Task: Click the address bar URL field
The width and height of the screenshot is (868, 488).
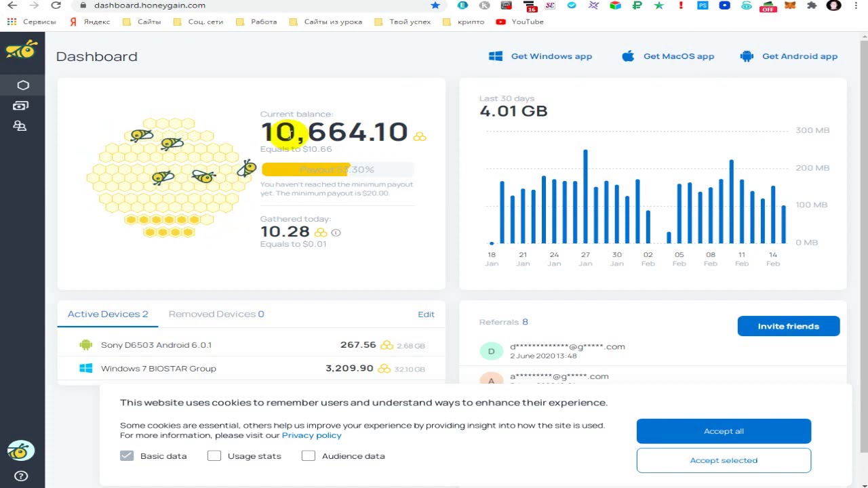Action: (x=258, y=5)
